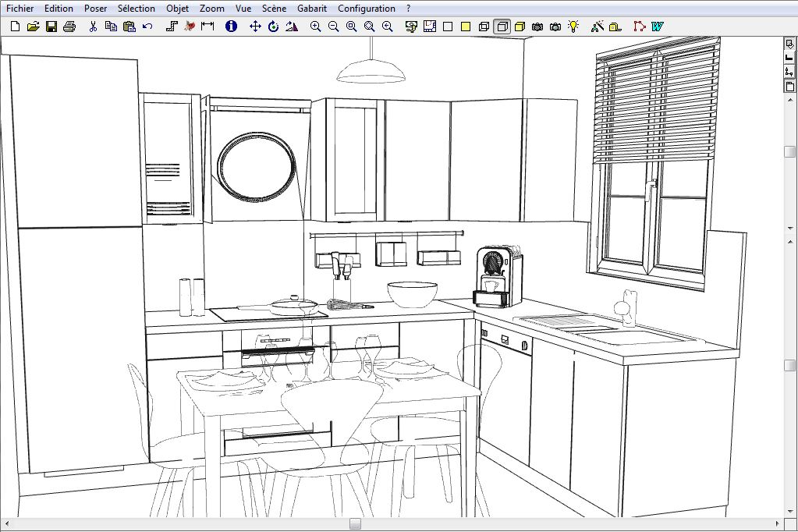
Task: Open the Scène menu
Action: coord(274,9)
